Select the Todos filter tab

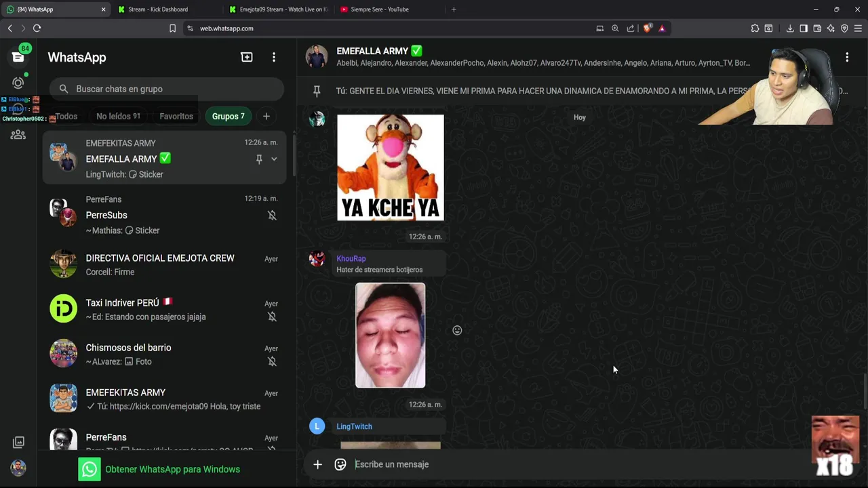(x=66, y=117)
